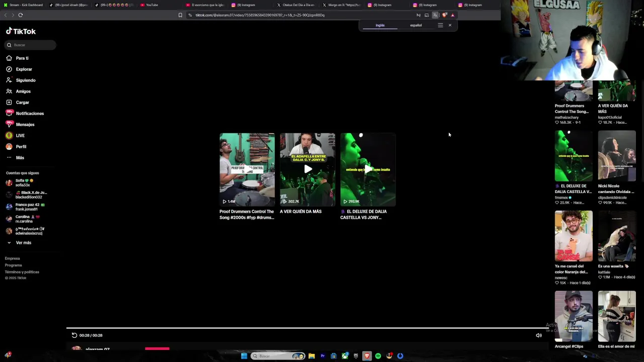
Task: Open sidebar video Arcangel #Clips
Action: (x=574, y=316)
